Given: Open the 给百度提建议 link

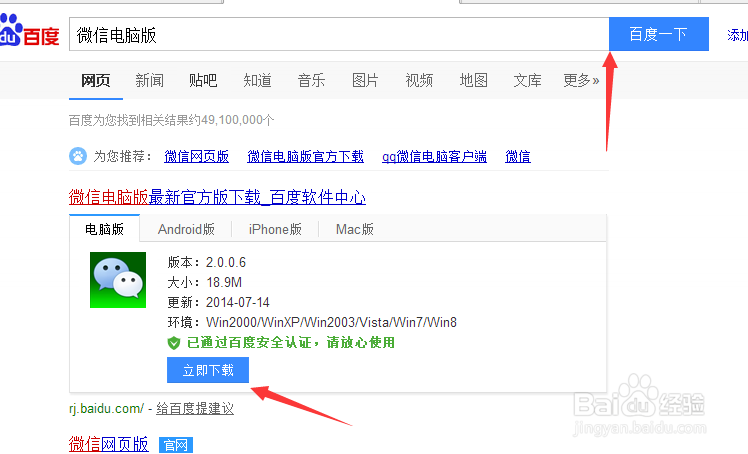Looking at the screenshot, I should coord(195,409).
